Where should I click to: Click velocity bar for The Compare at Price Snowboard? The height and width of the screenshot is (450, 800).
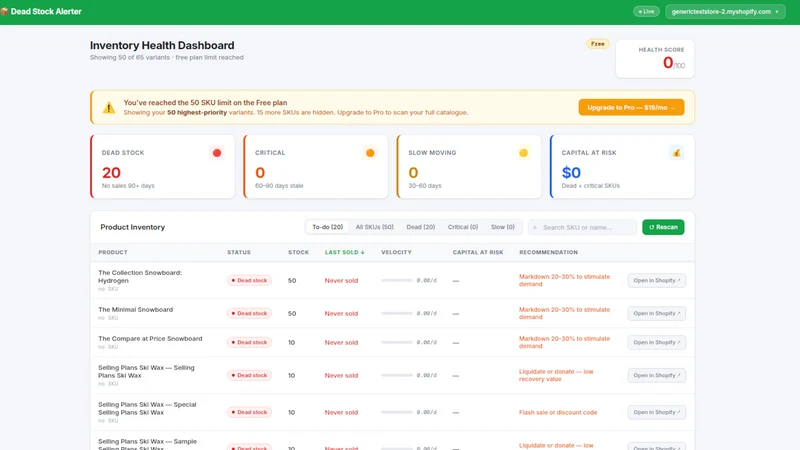coord(396,342)
